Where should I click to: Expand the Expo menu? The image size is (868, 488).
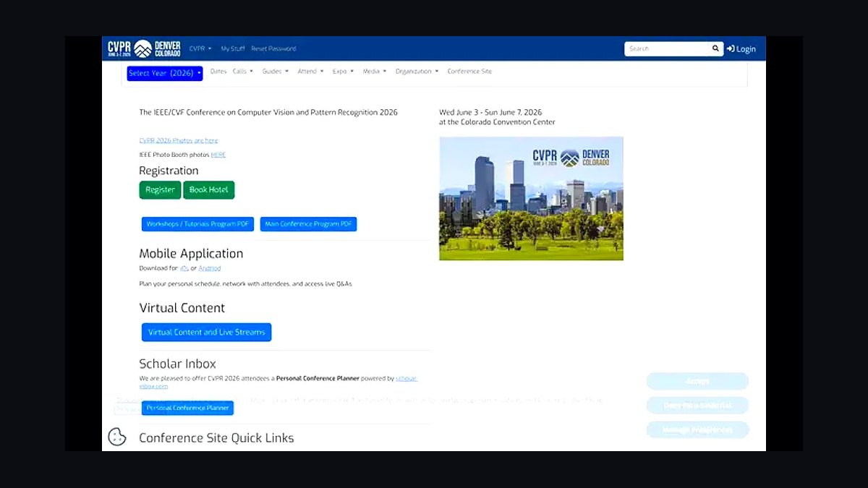[x=343, y=72]
